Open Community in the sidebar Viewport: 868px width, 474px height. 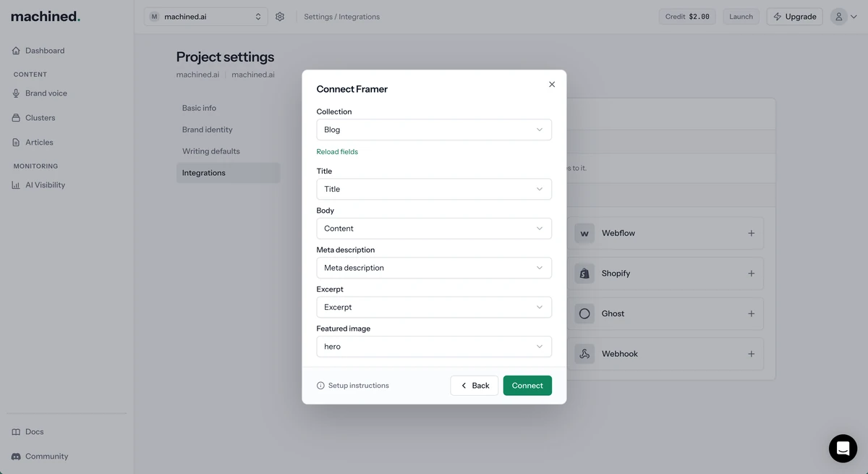tap(46, 457)
